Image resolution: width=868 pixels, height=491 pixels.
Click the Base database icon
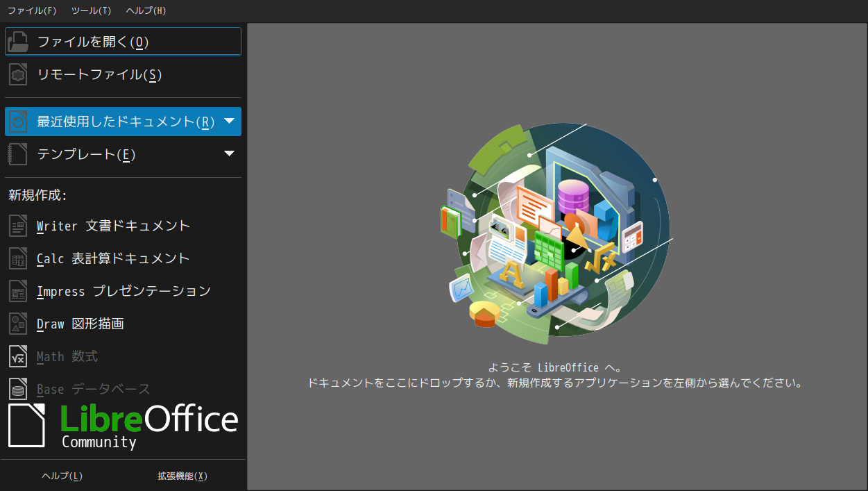[18, 389]
